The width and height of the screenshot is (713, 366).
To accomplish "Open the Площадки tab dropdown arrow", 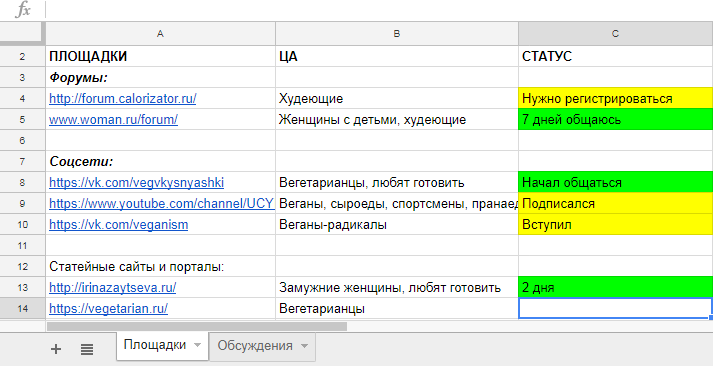I will (x=197, y=345).
